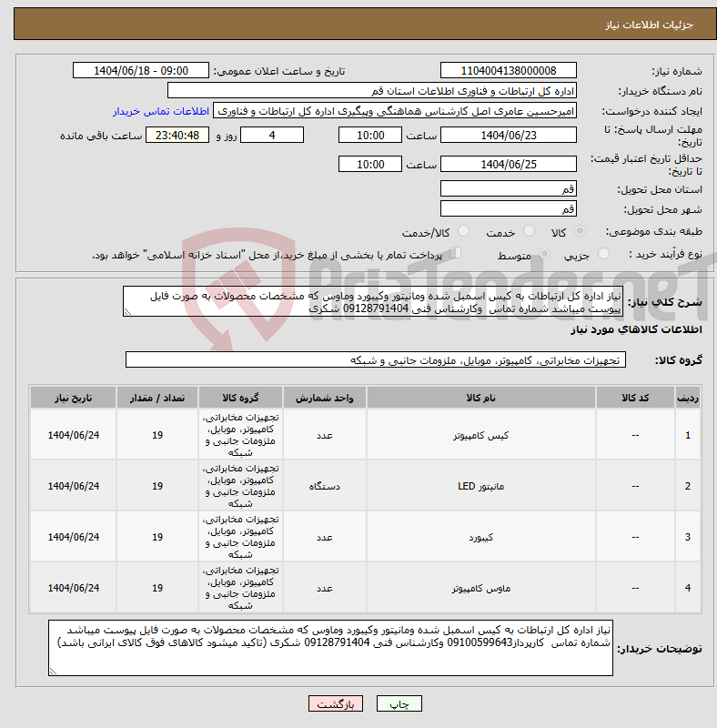Click the price validity time 10:00 field
This screenshot has height=728, width=717.
click(x=370, y=164)
